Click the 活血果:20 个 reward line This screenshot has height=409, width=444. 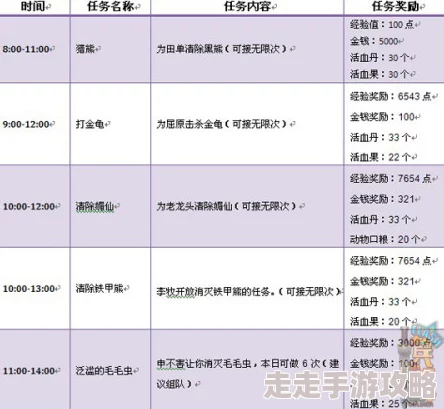pyautogui.click(x=380, y=322)
